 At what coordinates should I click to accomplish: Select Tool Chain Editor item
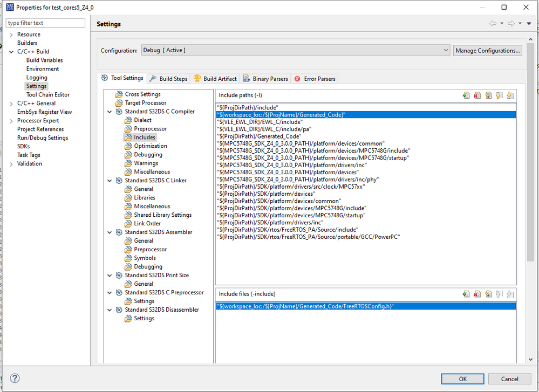(x=48, y=95)
